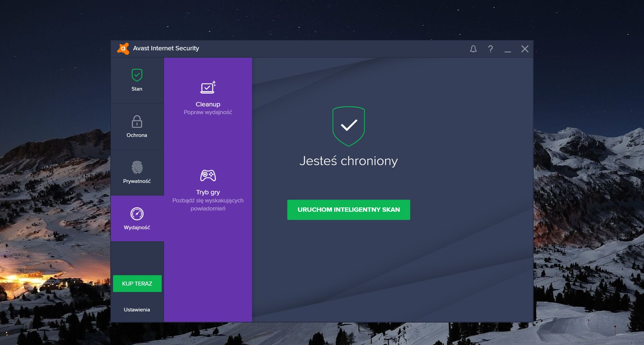Open the Prywatność fingerprint section
Screen dimensions: 644x345
point(137,173)
